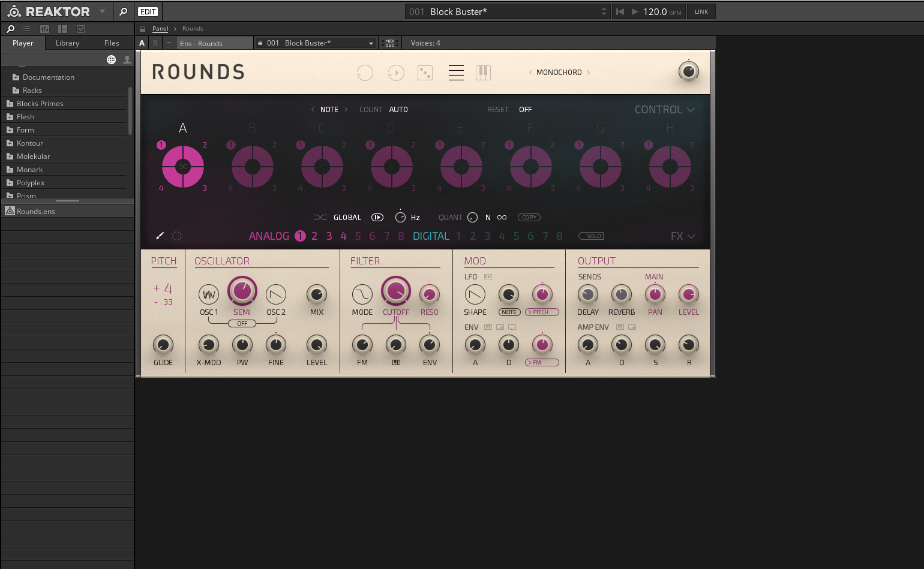Click the COPY button

coord(529,218)
